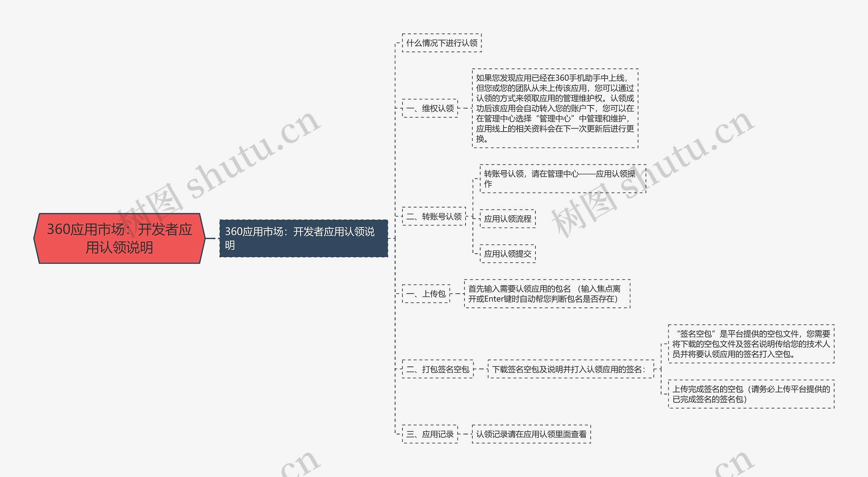The image size is (868, 477).
Task: Click the paragraph node starting 如果您发现应用已经在360手机助手中上线
Action: 555,108
